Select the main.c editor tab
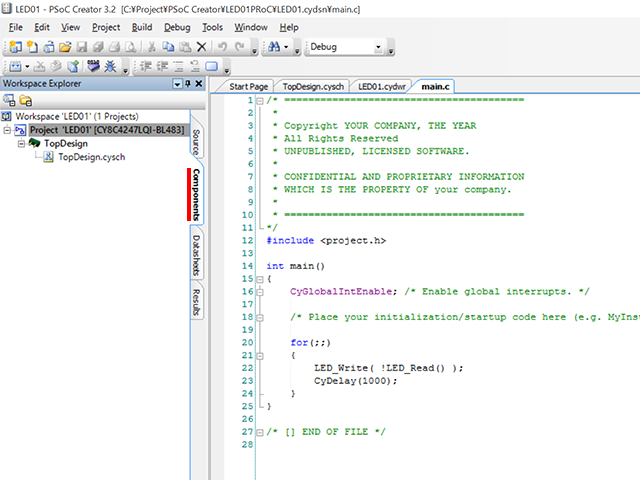This screenshot has width=640, height=480. coord(435,87)
